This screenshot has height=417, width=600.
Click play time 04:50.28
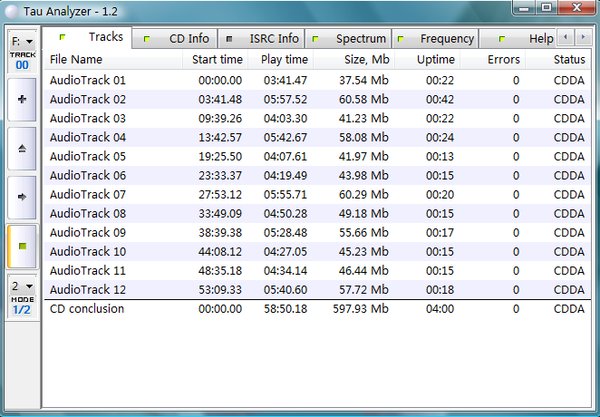(x=285, y=213)
